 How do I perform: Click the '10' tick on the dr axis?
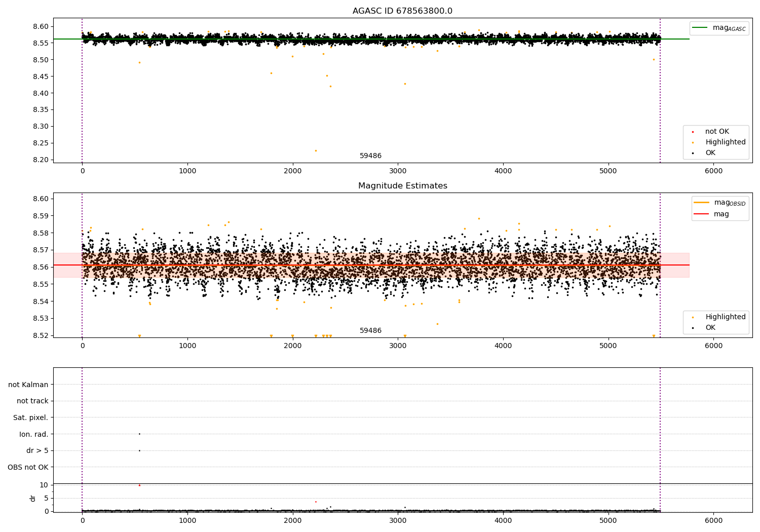[x=44, y=485]
